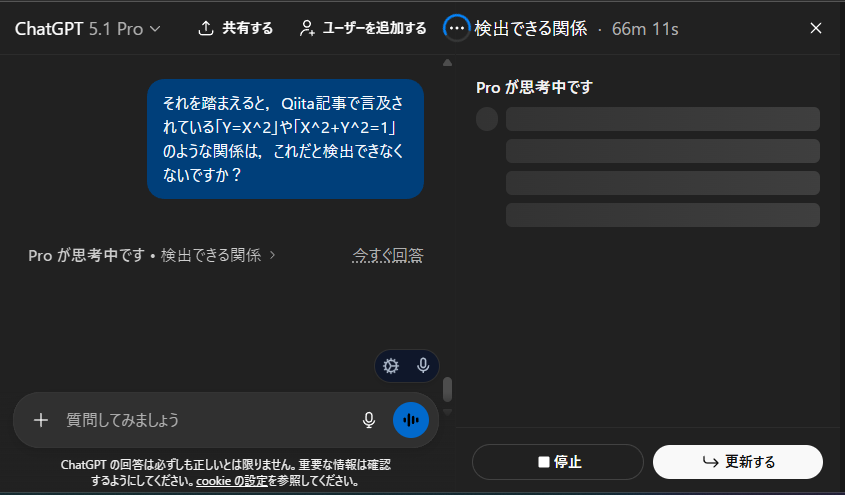Viewport: 845px width, 495px height.
Task: Click the 共有する share button label
Action: pyautogui.click(x=247, y=28)
